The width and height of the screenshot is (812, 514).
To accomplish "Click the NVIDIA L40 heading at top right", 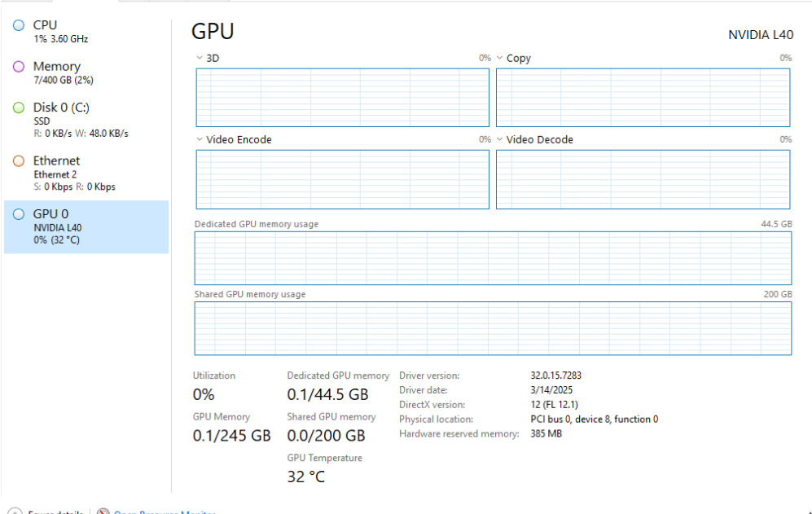I will pos(760,35).
